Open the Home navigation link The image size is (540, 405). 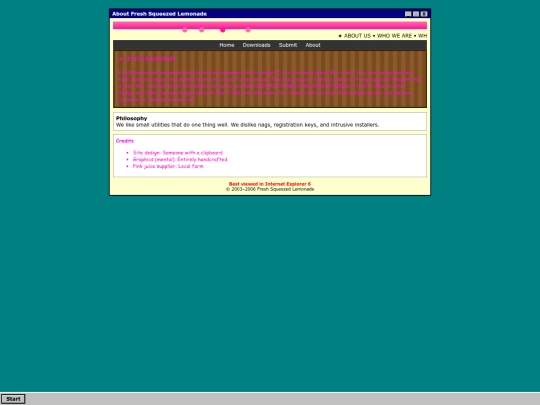(x=227, y=45)
